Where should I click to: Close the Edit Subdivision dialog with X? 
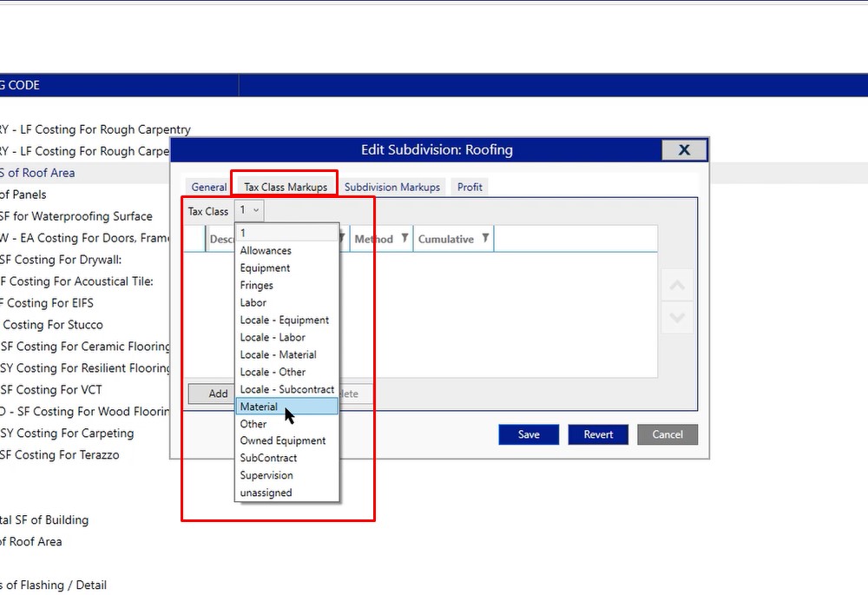[683, 149]
